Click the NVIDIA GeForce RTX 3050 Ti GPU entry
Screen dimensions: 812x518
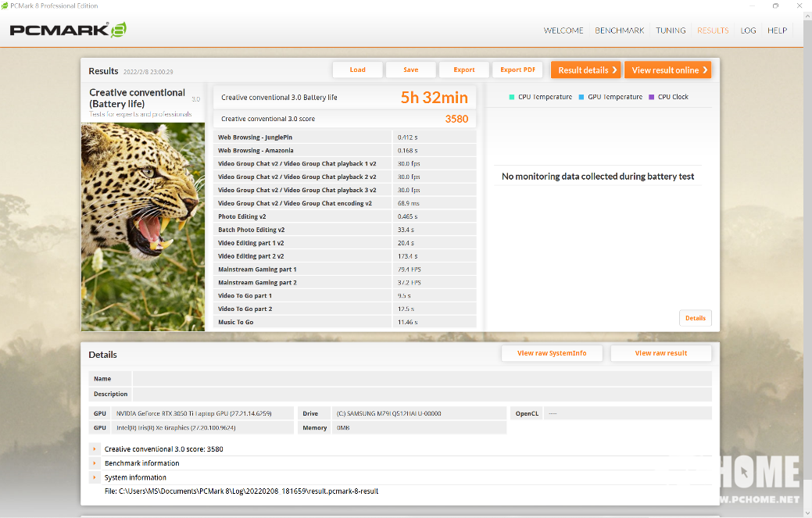click(x=202, y=413)
